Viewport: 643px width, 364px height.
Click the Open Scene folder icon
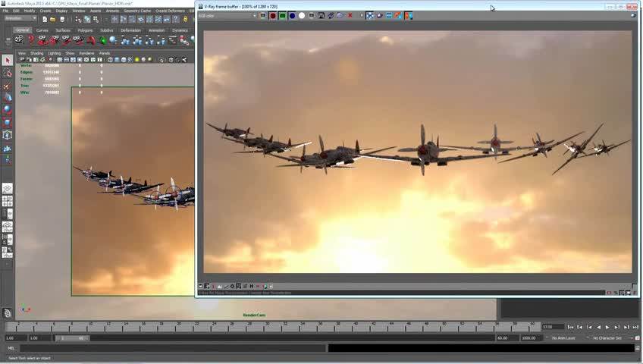tap(52, 19)
